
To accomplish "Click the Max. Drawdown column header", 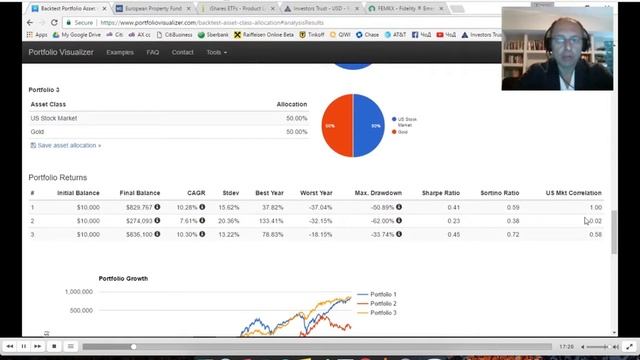I will [x=378, y=193].
